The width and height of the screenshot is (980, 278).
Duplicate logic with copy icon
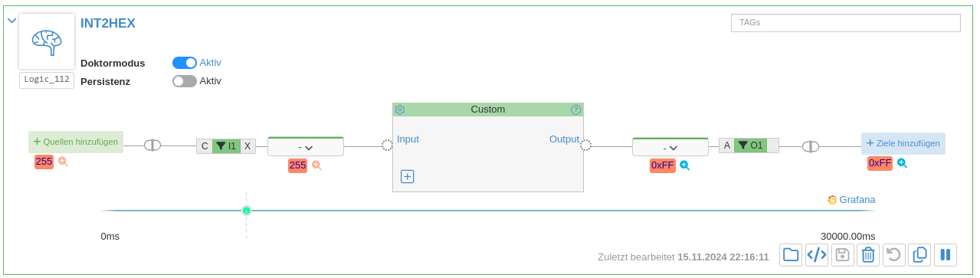tap(920, 255)
